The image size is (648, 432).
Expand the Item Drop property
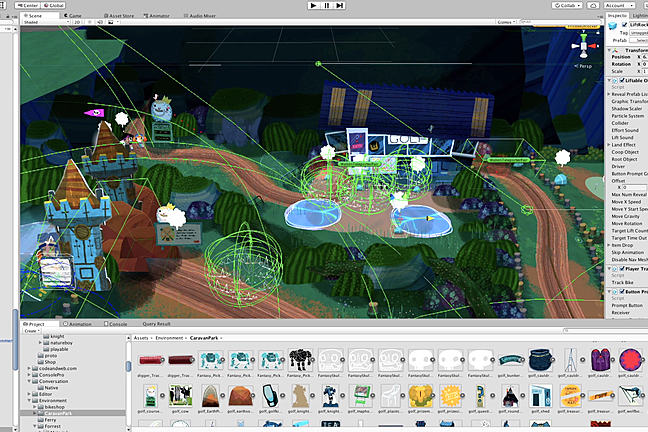pyautogui.click(x=609, y=245)
